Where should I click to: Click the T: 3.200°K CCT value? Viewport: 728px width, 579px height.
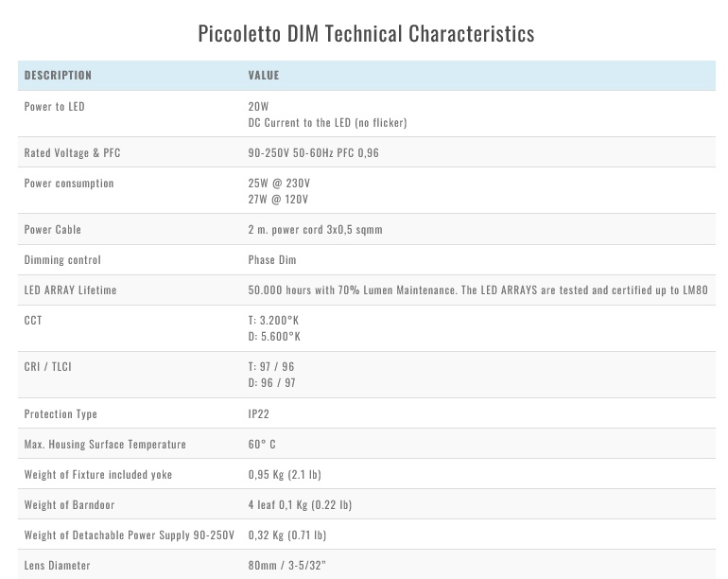coord(274,321)
